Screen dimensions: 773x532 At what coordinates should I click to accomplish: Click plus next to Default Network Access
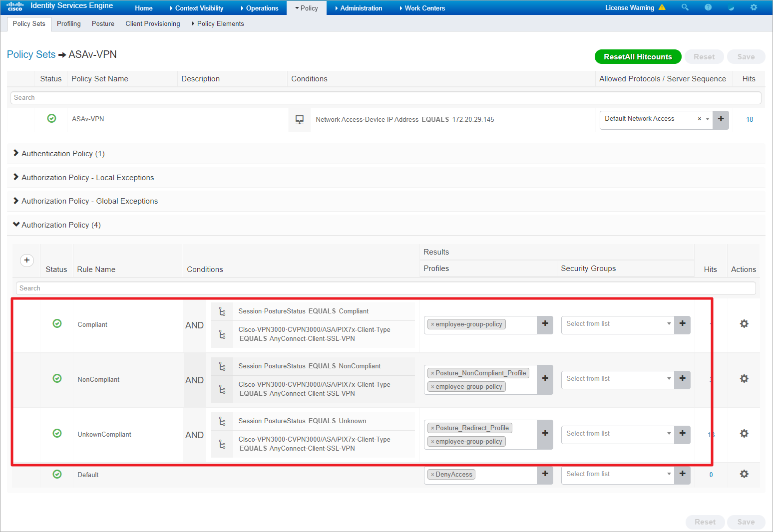coord(721,120)
